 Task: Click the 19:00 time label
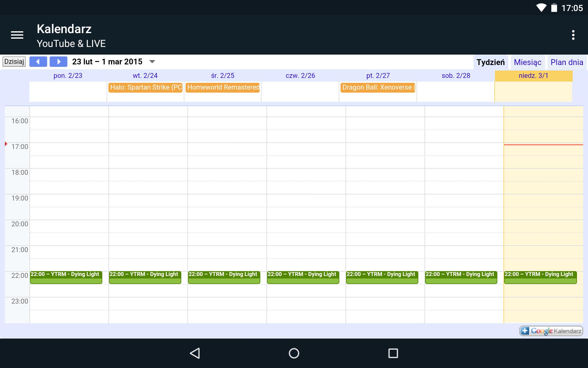(20, 198)
